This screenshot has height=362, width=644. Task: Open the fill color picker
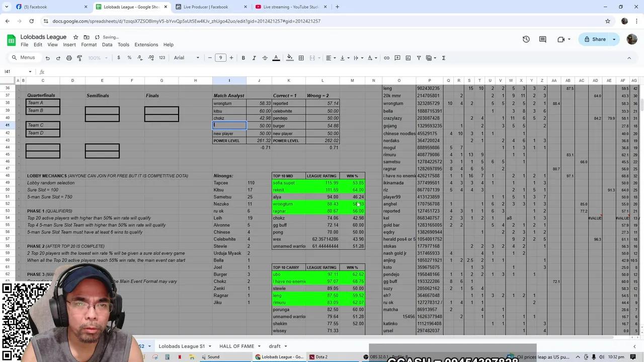click(290, 58)
